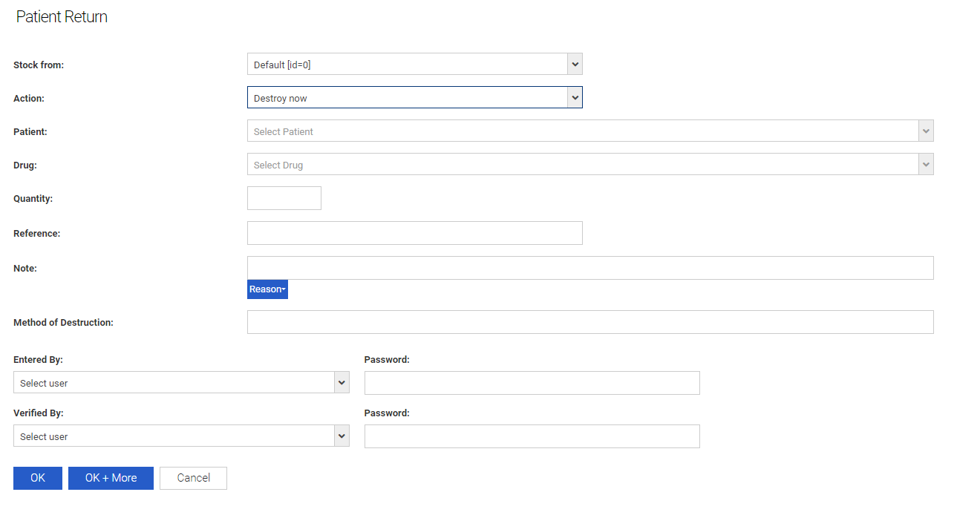Click the chevron on the Stock from box

point(575,65)
